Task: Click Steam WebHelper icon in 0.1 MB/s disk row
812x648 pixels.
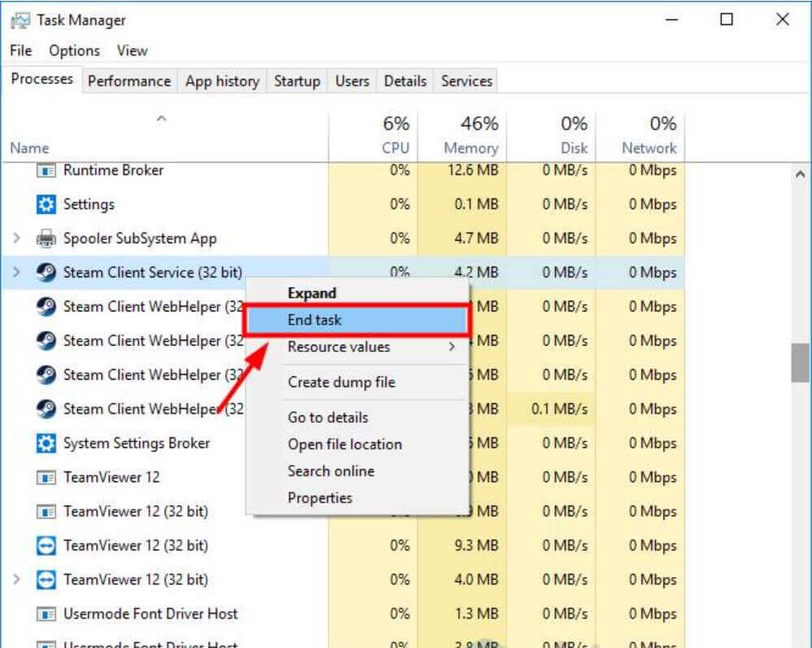Action: coord(46,409)
